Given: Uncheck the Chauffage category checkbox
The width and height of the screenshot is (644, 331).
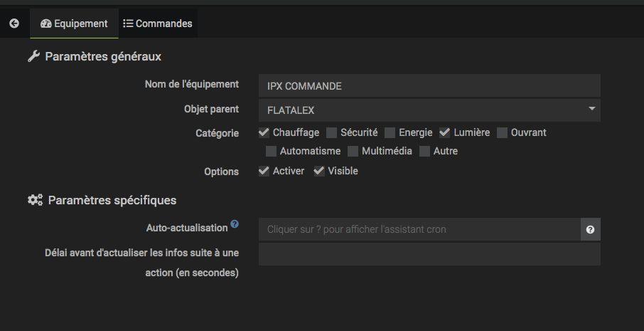Looking at the screenshot, I should (264, 132).
